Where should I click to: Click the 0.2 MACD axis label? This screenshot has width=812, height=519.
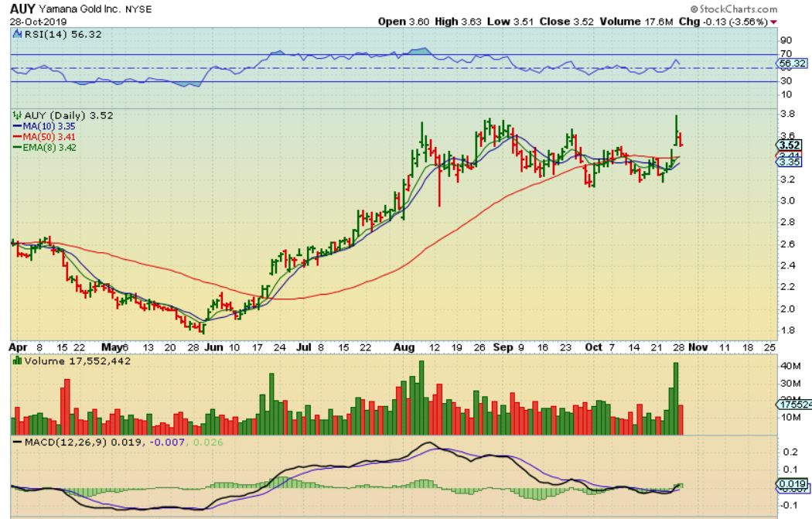click(x=790, y=452)
